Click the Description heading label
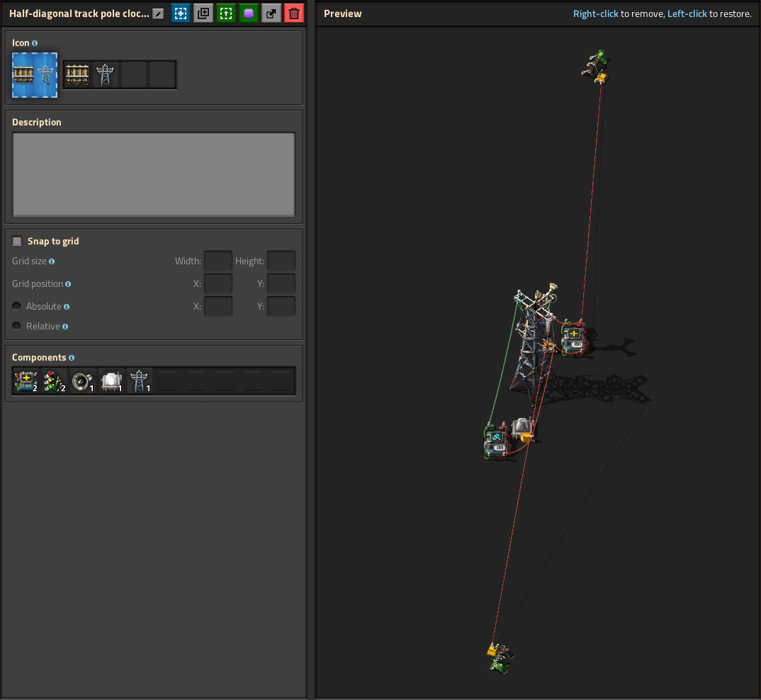Image resolution: width=761 pixels, height=700 pixels. [x=37, y=123]
